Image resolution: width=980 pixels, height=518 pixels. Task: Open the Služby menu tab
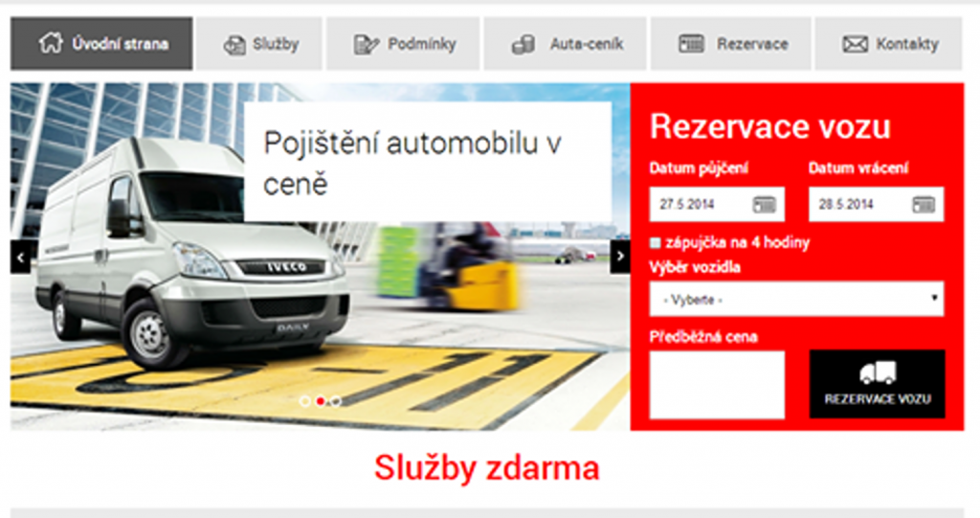point(259,44)
